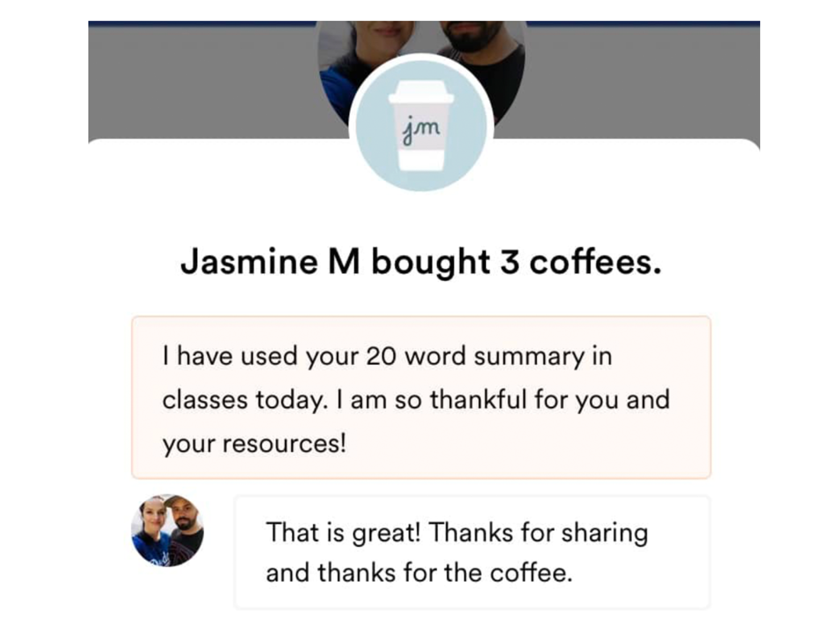This screenshot has width=840, height=630.
Task: Click the "Jasmine M" supporter name
Action: click(x=270, y=262)
